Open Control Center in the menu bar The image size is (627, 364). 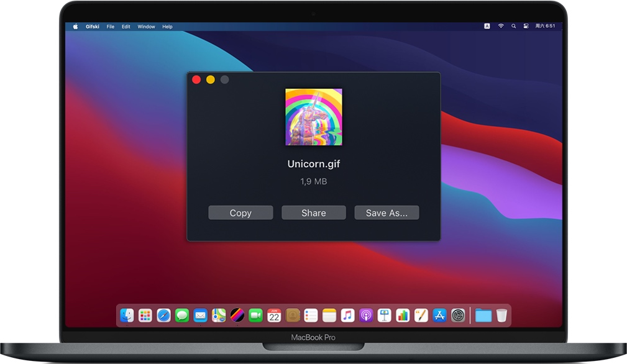click(x=526, y=27)
